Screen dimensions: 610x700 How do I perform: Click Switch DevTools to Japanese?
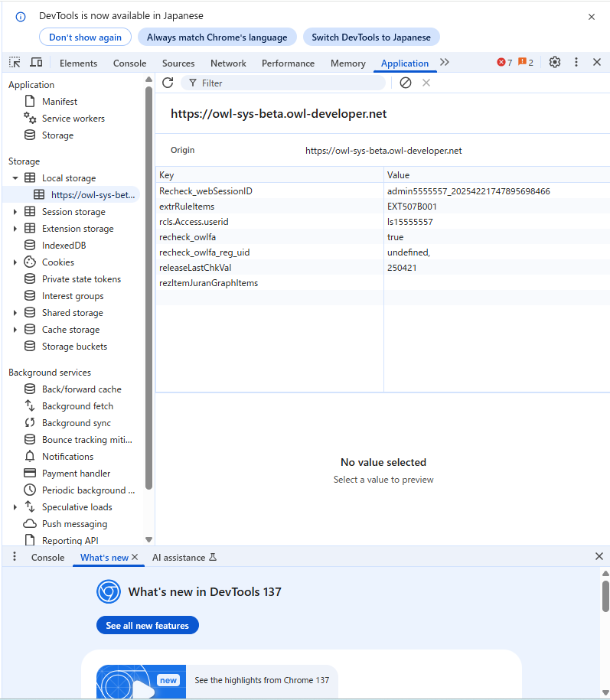[x=371, y=37]
